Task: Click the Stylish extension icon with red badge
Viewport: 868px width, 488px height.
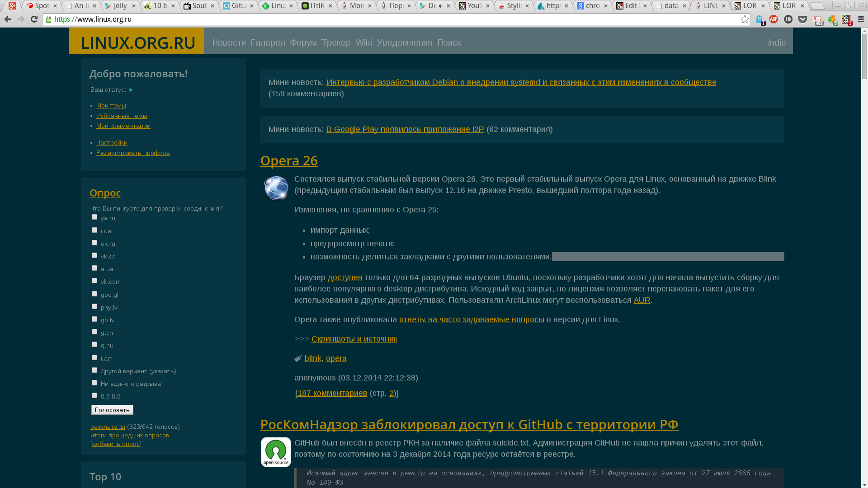Action: click(846, 20)
